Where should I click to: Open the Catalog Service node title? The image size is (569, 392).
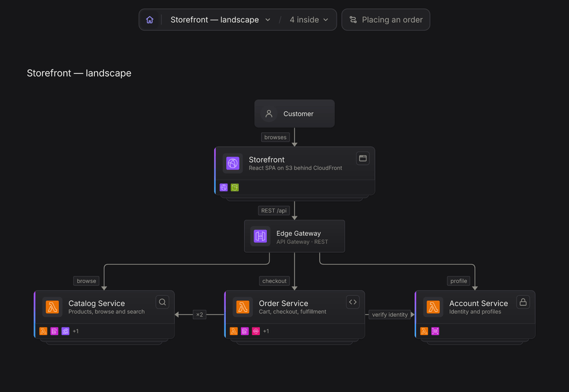point(97,303)
